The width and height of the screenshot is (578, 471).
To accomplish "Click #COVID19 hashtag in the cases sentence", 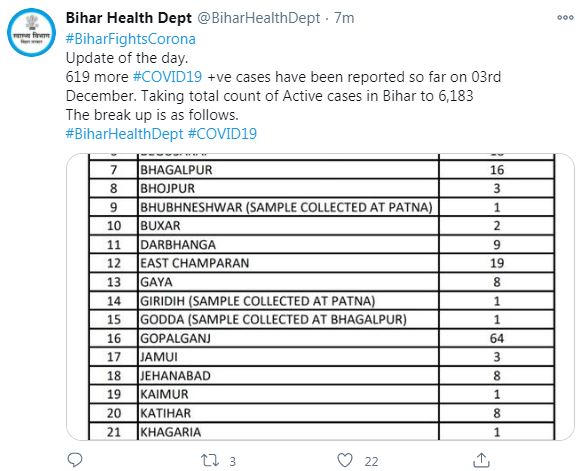I will point(167,77).
